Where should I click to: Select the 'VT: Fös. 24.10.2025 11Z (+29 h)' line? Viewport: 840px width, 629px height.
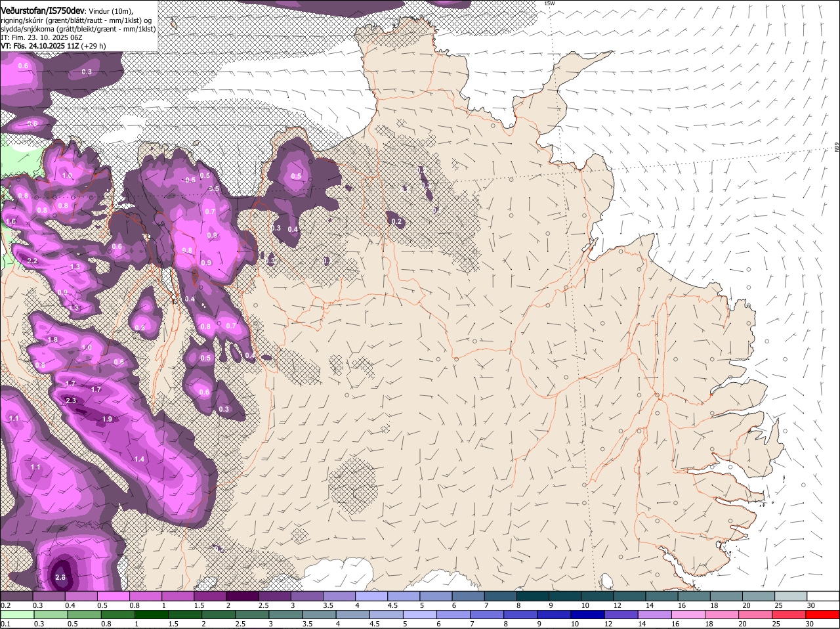coord(53,46)
